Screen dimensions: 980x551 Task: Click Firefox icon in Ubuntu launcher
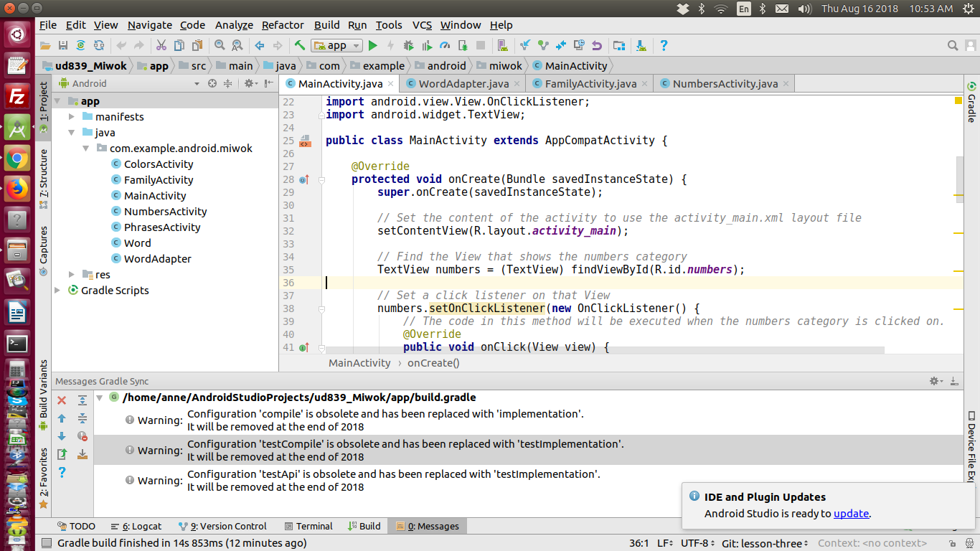tap(17, 189)
